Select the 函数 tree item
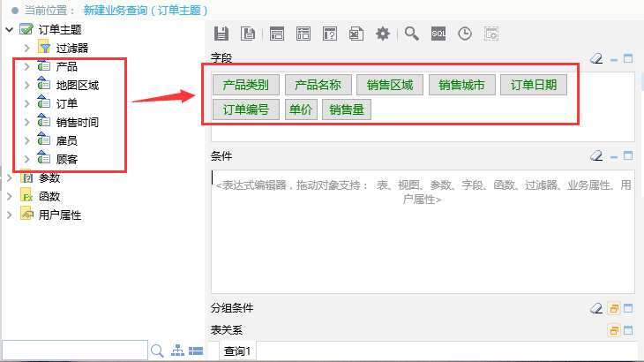 click(x=49, y=196)
